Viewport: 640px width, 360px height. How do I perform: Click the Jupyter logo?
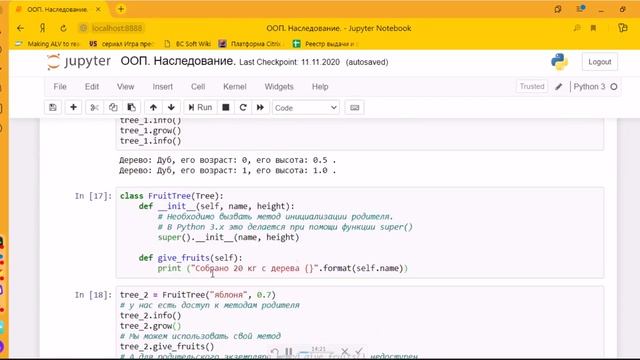point(79,62)
